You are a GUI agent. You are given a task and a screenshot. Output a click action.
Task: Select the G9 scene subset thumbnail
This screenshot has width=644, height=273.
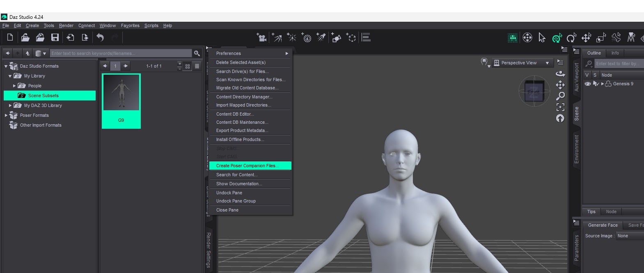(121, 101)
